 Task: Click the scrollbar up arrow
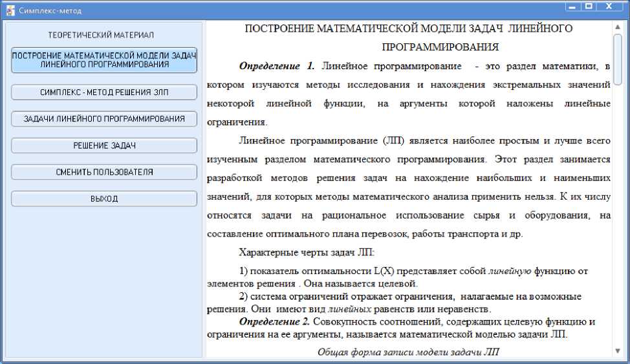tap(618, 27)
